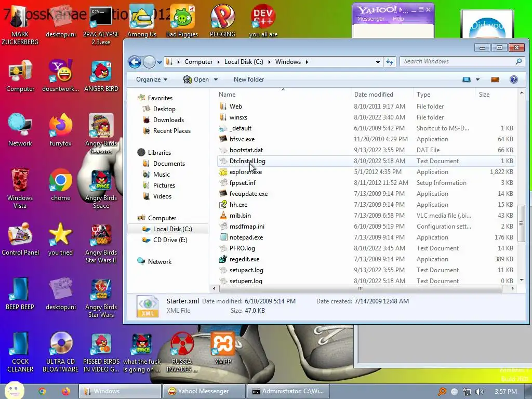This screenshot has width=532, height=399.
Task: Launch Among Us desktop shortcut
Action: (141, 21)
